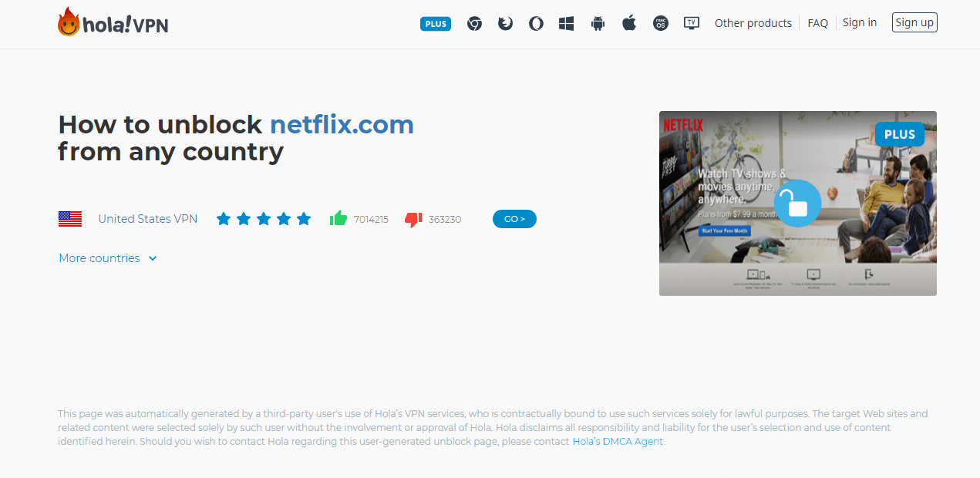
Task: Click the Netflix preview thumbnail
Action: point(798,204)
